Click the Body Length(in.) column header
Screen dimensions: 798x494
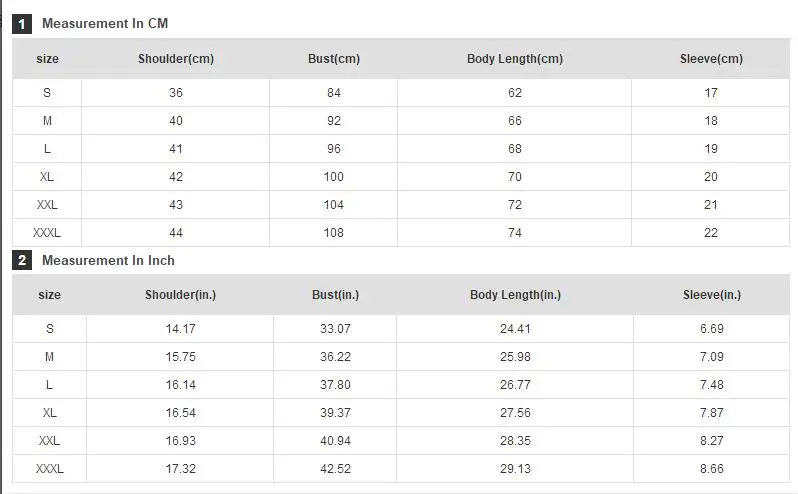click(516, 295)
